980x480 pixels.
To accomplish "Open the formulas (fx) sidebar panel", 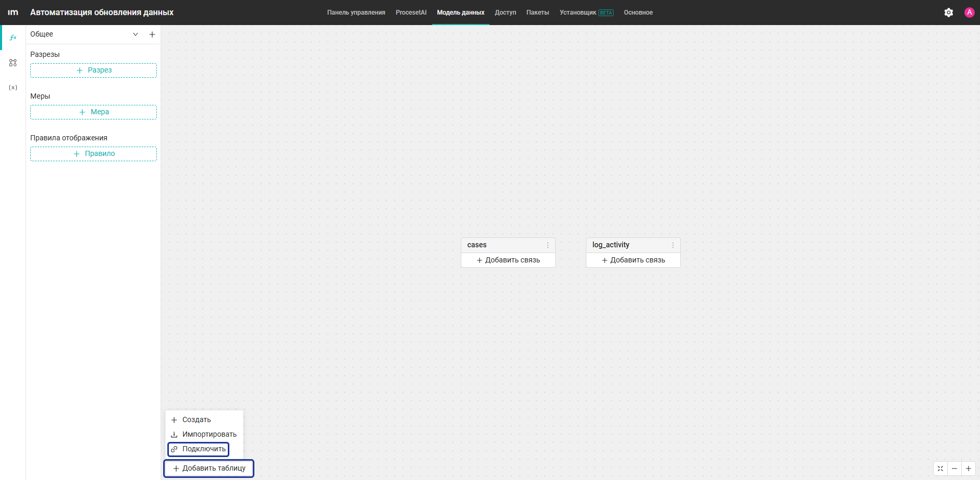I will tap(13, 38).
